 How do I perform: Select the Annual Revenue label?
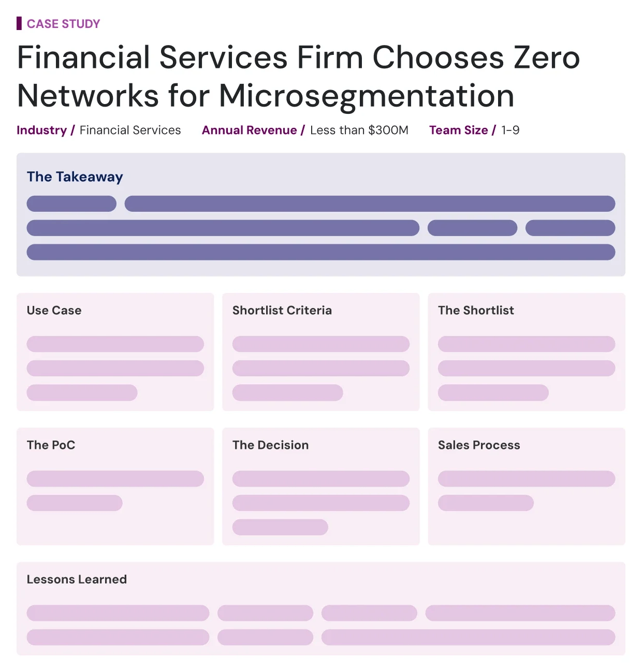click(249, 130)
